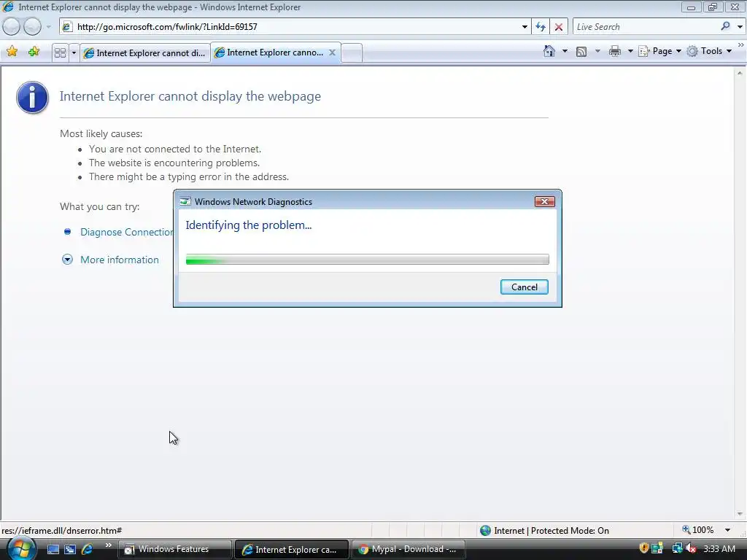Open the Windows Start orb
The image size is (747, 560).
click(x=21, y=548)
